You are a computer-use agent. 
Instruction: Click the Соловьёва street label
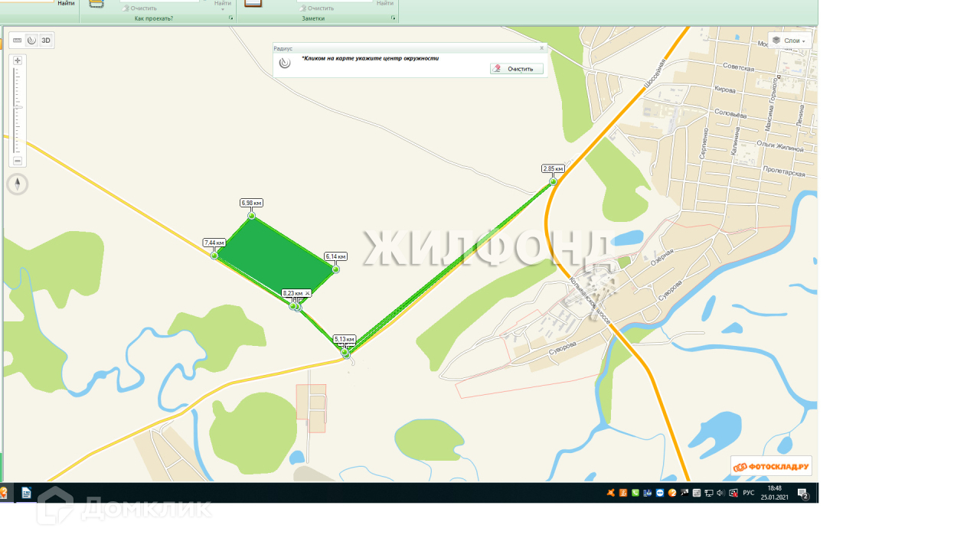[730, 113]
